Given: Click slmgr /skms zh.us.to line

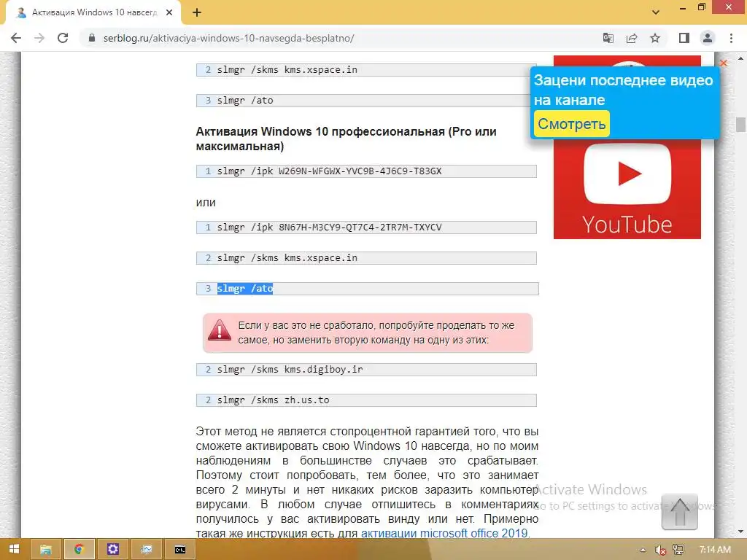Looking at the screenshot, I should (366, 400).
